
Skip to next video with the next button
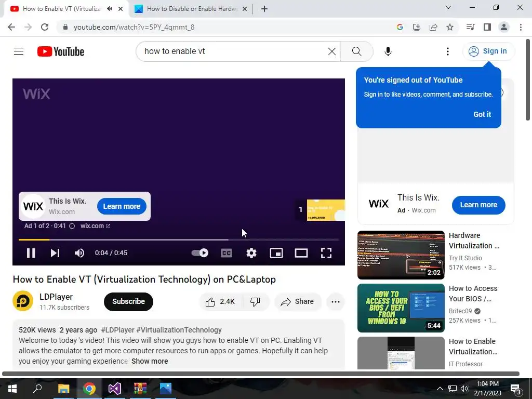pyautogui.click(x=55, y=253)
